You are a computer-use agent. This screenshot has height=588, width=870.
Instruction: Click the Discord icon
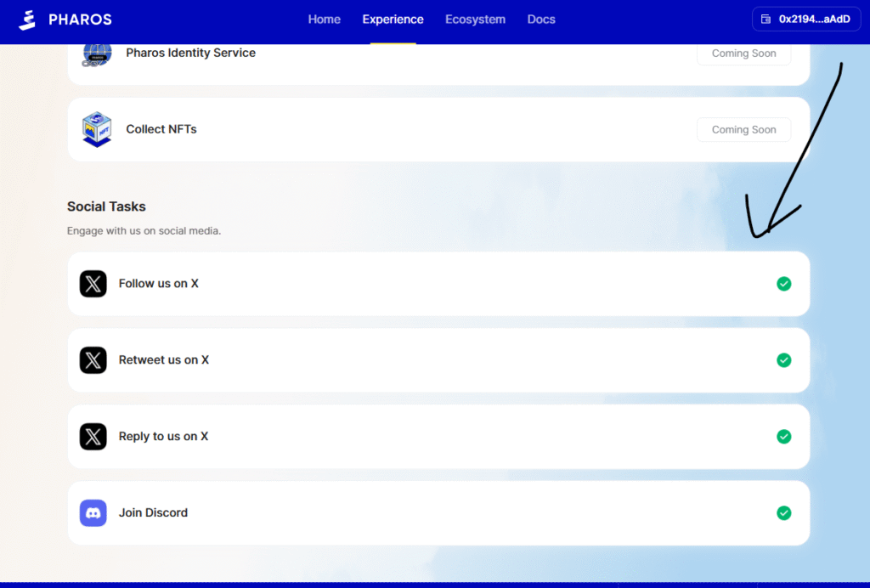(x=93, y=513)
